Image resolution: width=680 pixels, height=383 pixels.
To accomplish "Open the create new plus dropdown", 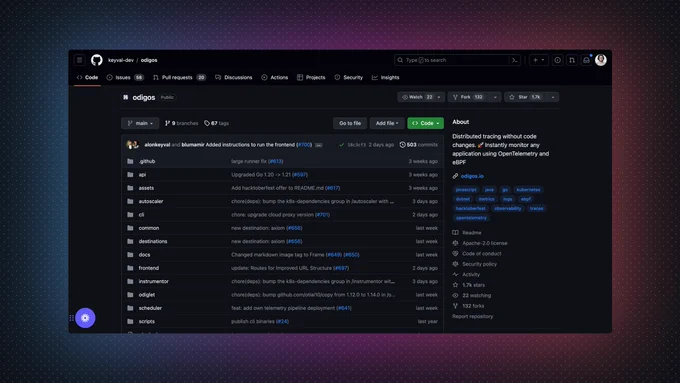I will (539, 60).
